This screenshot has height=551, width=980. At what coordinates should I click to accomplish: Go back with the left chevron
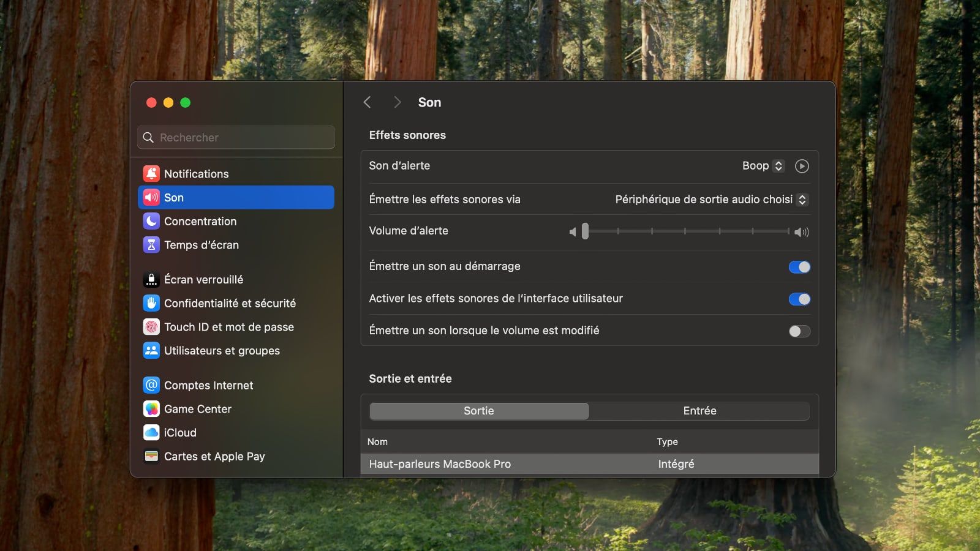pyautogui.click(x=367, y=102)
